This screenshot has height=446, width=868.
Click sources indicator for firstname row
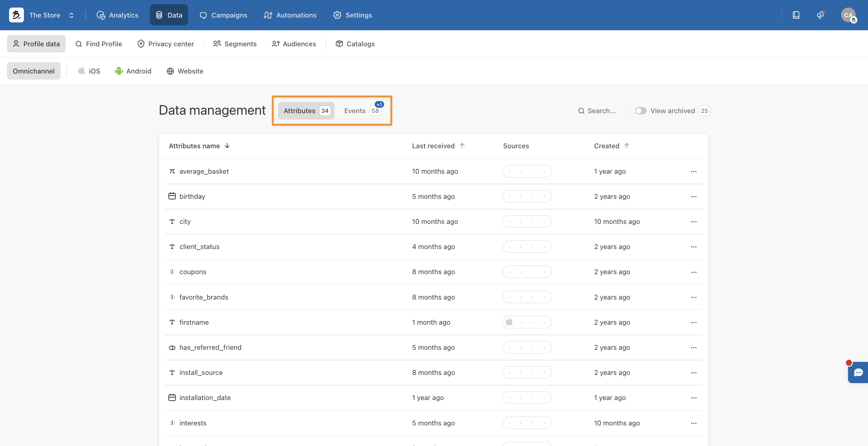click(x=527, y=322)
